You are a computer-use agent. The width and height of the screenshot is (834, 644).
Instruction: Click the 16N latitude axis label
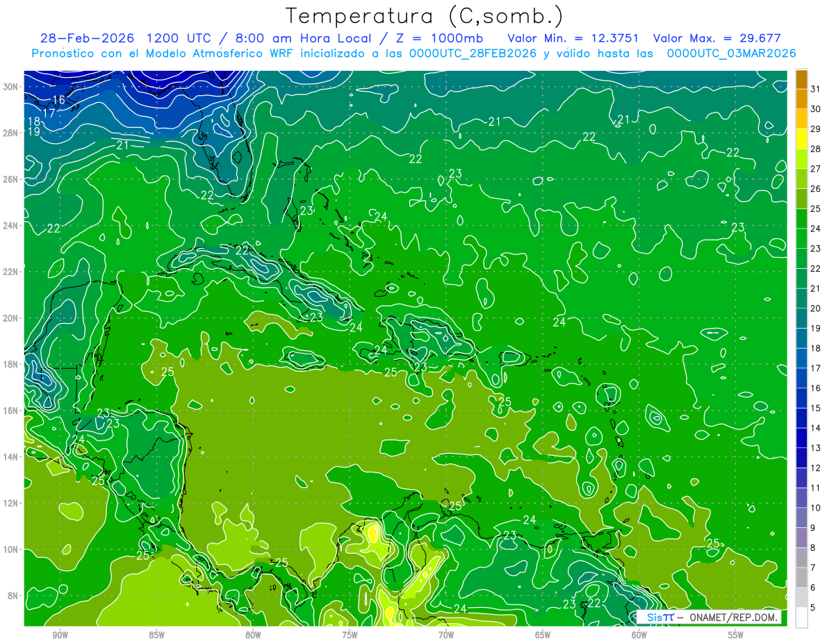pos(10,411)
